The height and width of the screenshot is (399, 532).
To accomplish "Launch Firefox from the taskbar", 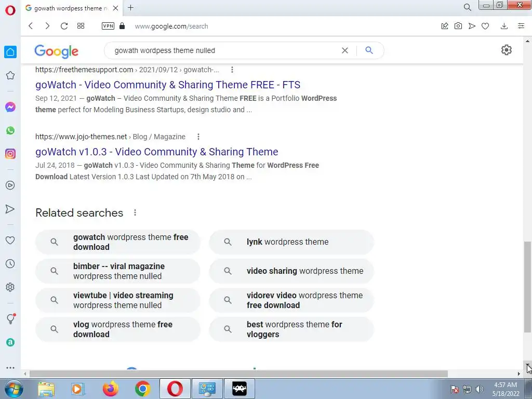I will 111,389.
